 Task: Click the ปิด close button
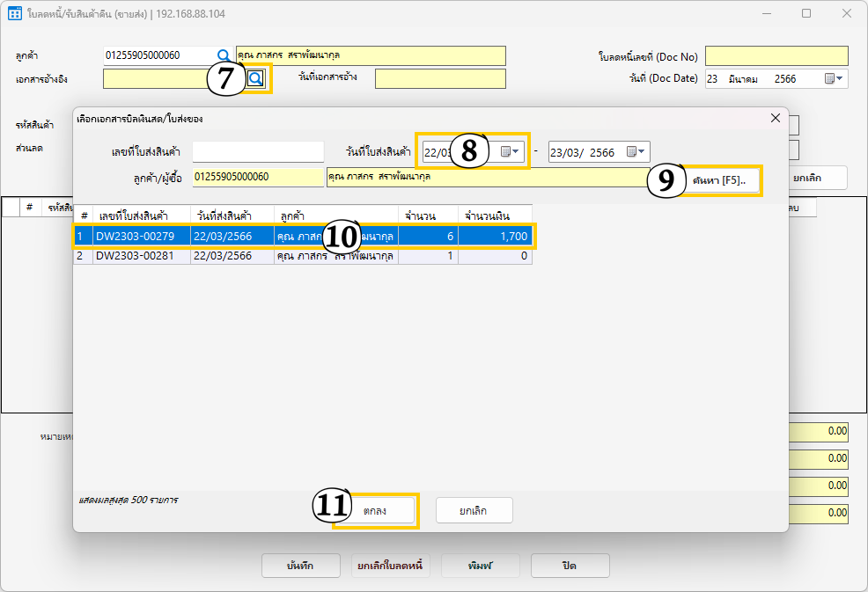[x=570, y=565]
